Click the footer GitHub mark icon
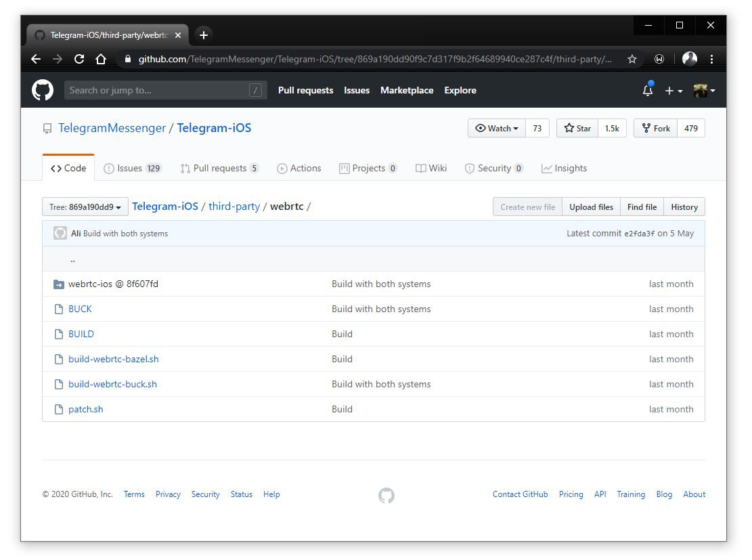The image size is (752, 560). click(386, 495)
